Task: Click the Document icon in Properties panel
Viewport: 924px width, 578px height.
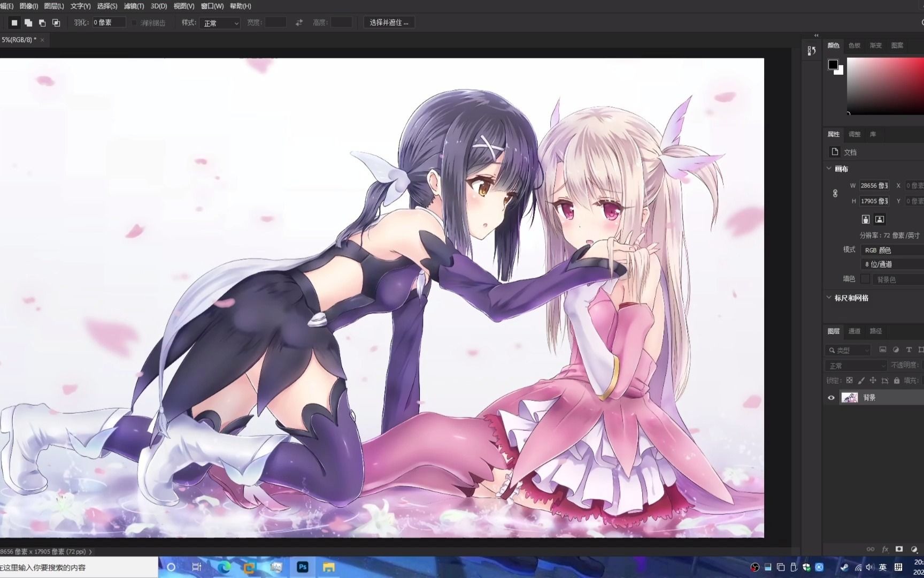Action: 835,152
